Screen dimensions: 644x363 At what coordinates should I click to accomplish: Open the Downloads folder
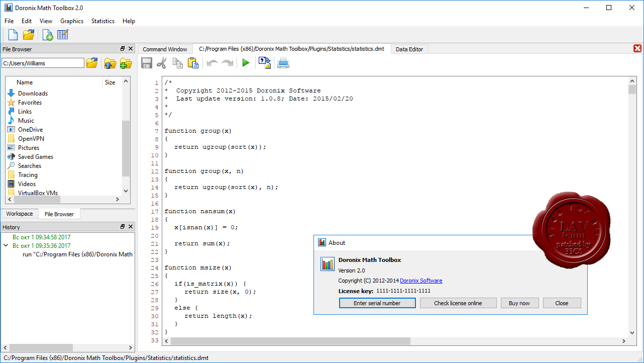click(x=33, y=94)
